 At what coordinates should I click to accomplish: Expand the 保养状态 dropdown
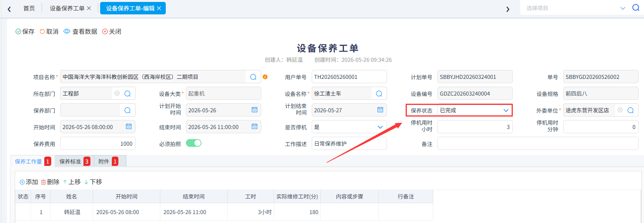click(506, 110)
